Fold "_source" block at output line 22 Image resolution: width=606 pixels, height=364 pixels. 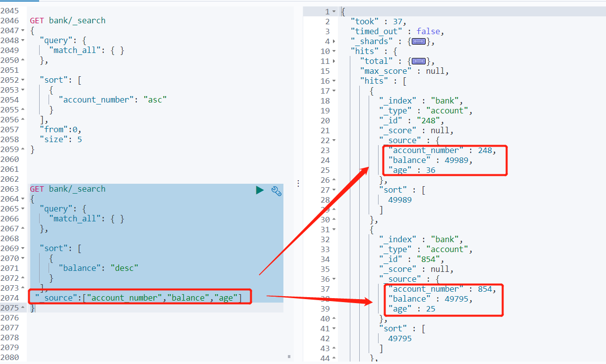(x=334, y=141)
